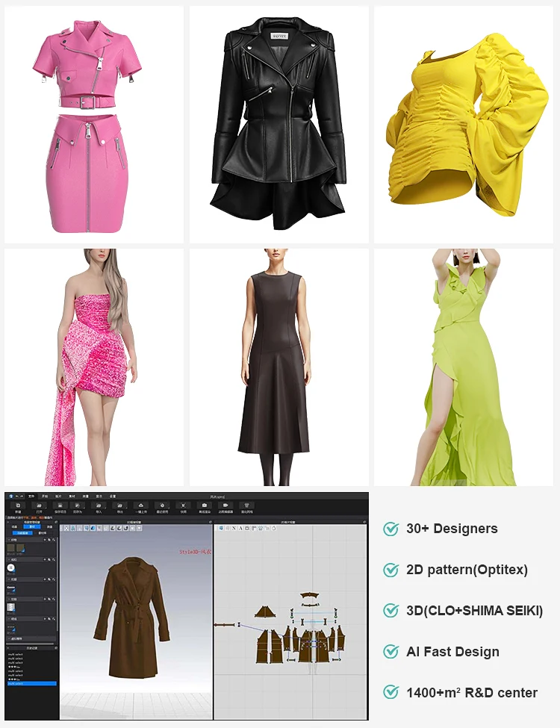Image resolution: width=560 pixels, height=728 pixels.
Task: Switch to highlighted blue tab in left panel top row
Action: 32,526
